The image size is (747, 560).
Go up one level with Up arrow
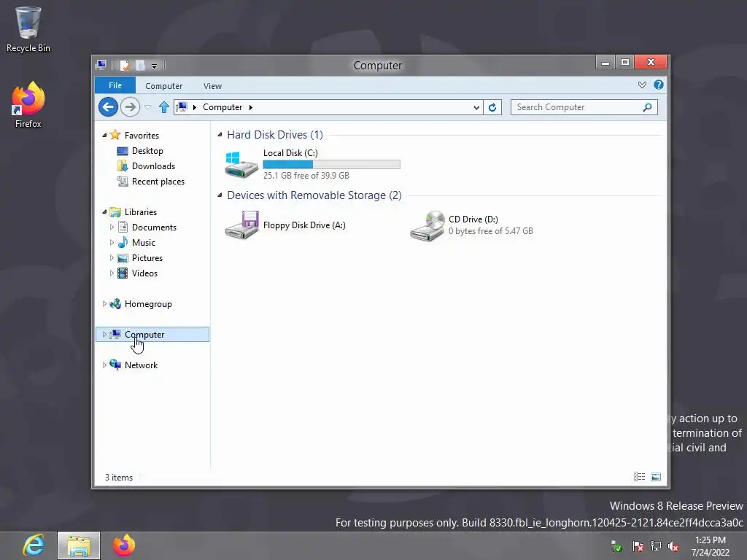(164, 107)
